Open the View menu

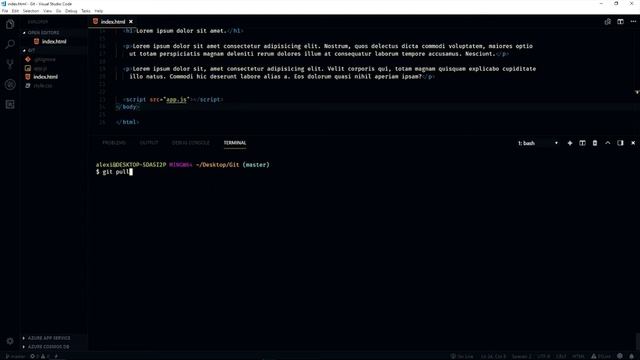[x=47, y=11]
